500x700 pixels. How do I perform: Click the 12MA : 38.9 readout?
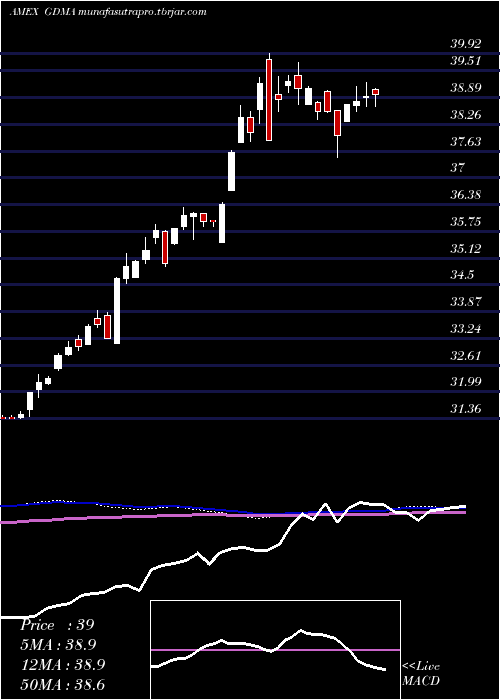63,665
